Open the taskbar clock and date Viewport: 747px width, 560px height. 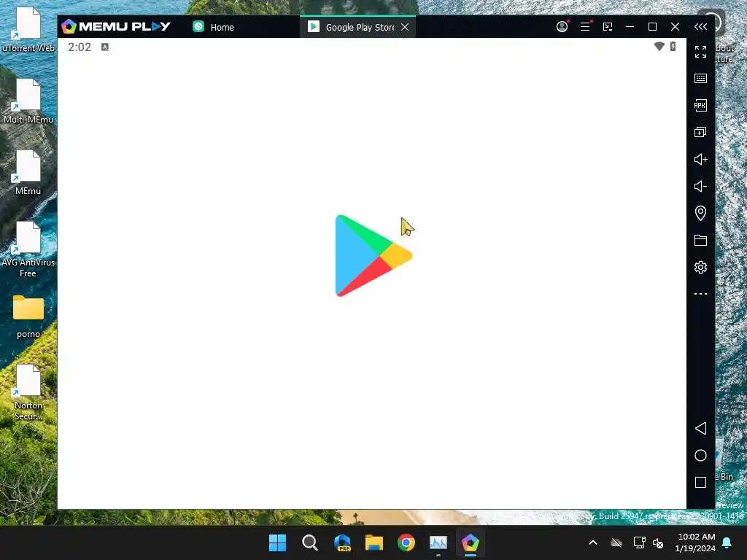pyautogui.click(x=695, y=542)
